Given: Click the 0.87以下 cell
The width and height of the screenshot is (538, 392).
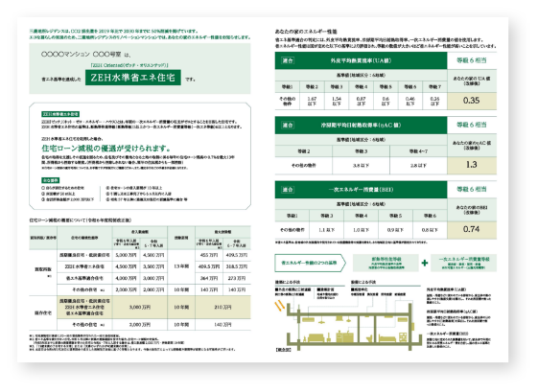Looking at the screenshot, I should point(361,101).
